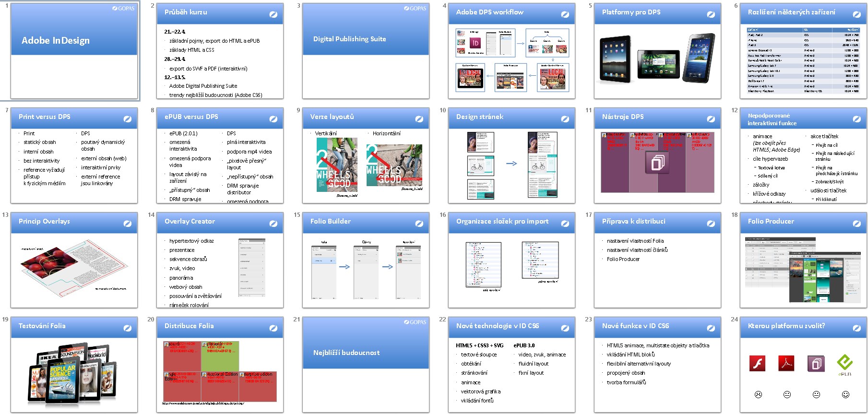Select slide 13 Princip Overlays
The width and height of the screenshot is (868, 414).
[x=74, y=260]
